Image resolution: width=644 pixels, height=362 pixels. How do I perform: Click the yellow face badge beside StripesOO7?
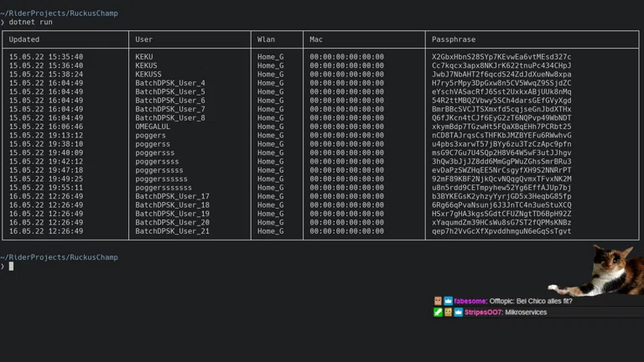point(448,313)
